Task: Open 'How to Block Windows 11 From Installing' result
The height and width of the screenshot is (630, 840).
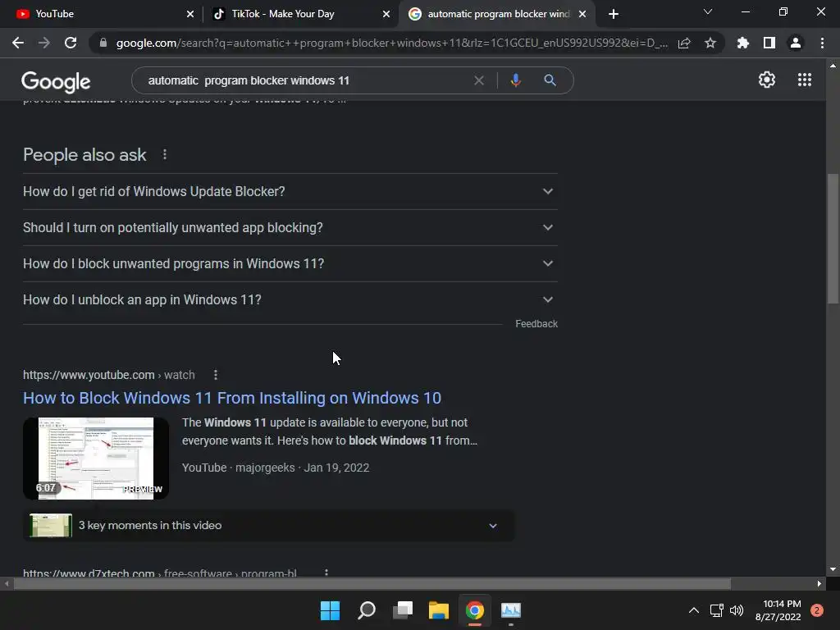Action: tap(232, 398)
